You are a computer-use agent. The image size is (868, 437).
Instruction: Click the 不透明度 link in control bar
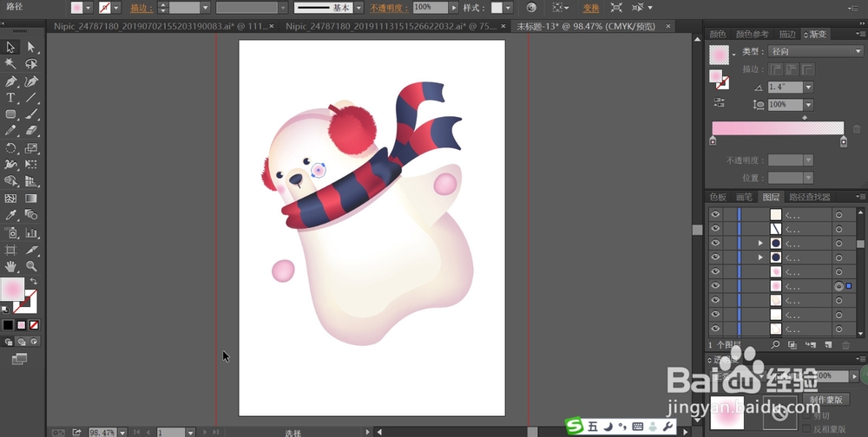pos(389,9)
